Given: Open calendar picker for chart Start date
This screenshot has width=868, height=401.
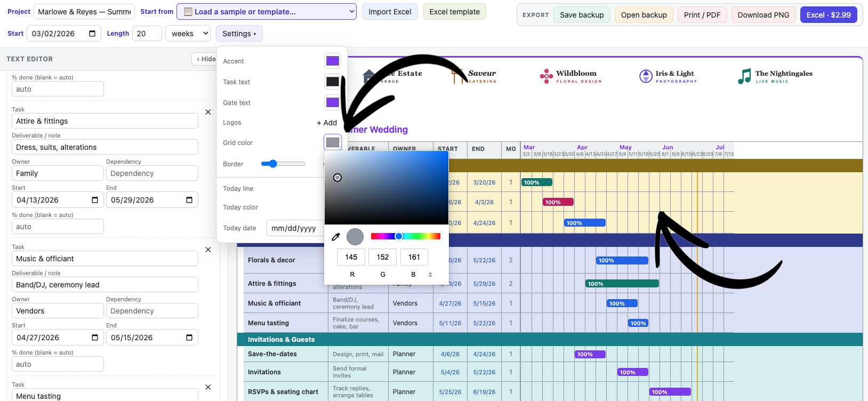Looking at the screenshot, I should tap(92, 34).
